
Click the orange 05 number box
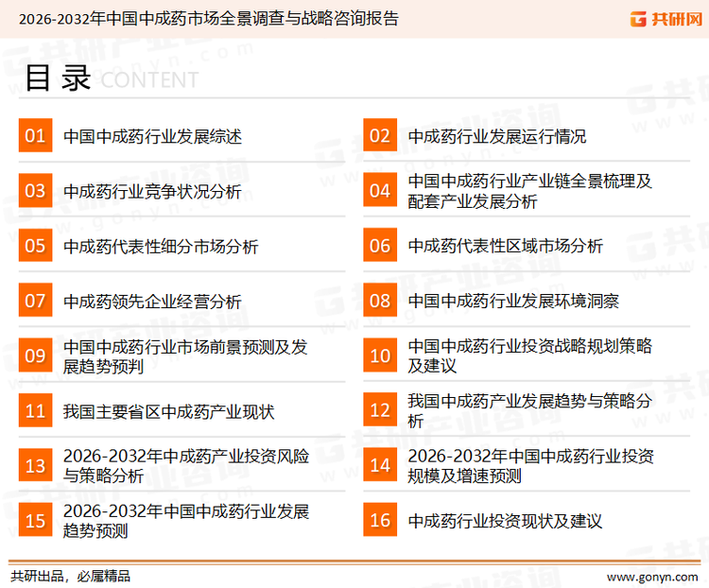point(35,245)
